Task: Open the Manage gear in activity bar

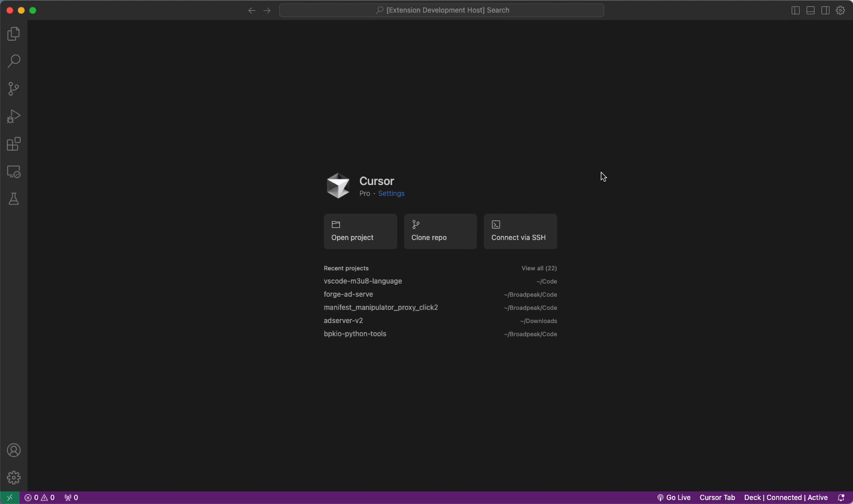Action: click(14, 478)
